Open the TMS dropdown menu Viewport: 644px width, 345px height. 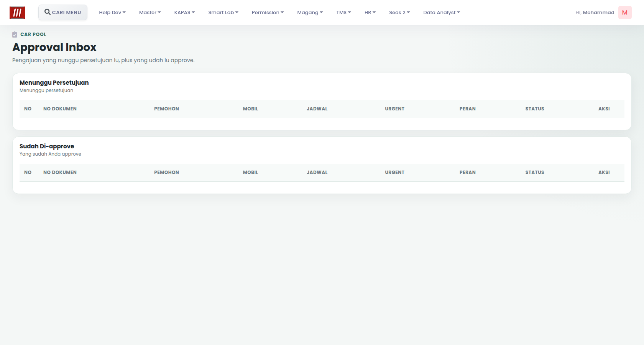(343, 13)
